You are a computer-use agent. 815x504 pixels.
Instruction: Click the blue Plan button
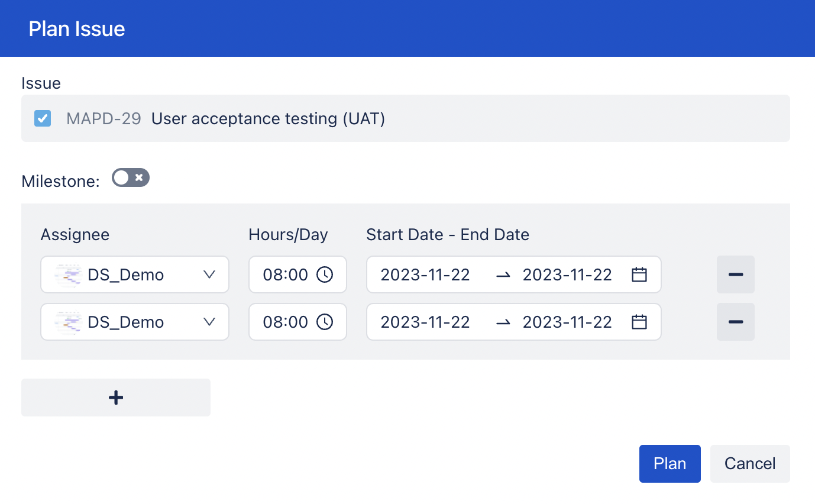click(670, 464)
